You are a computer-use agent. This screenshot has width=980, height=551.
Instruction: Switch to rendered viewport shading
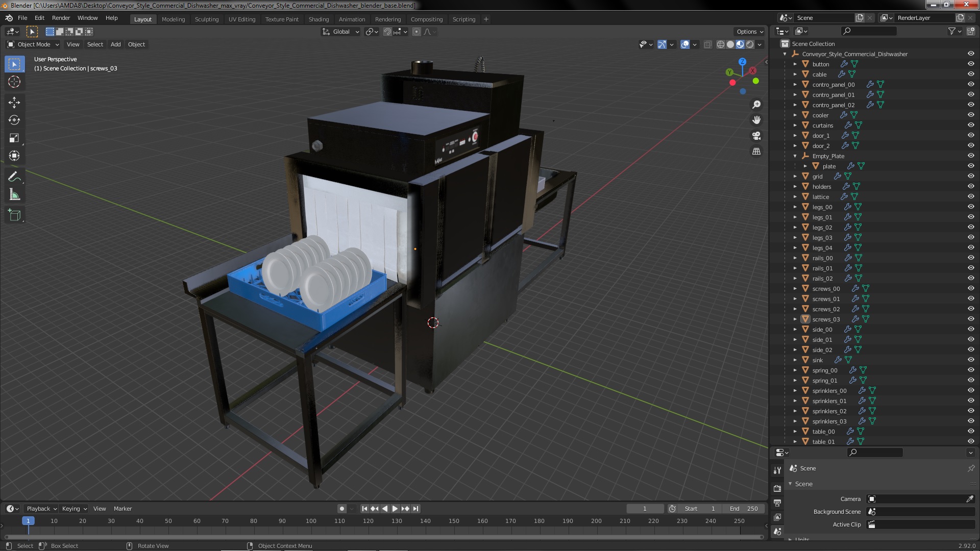point(750,44)
